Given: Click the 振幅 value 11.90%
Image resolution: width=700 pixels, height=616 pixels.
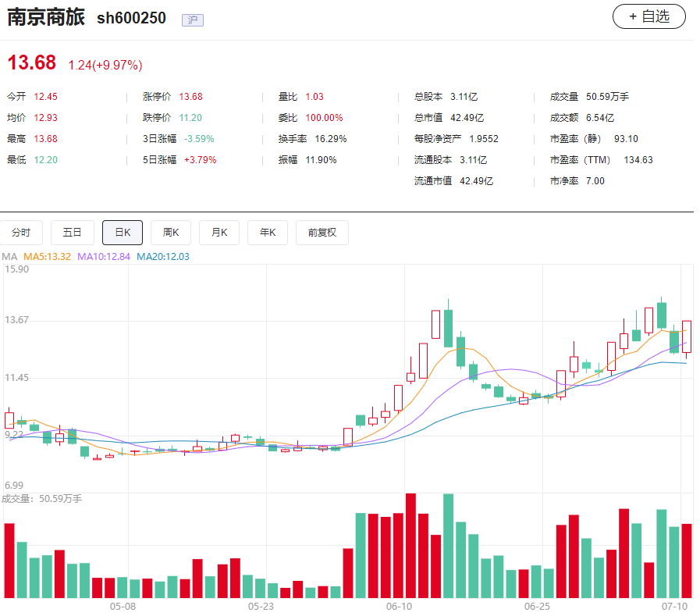Looking at the screenshot, I should pos(321,159).
